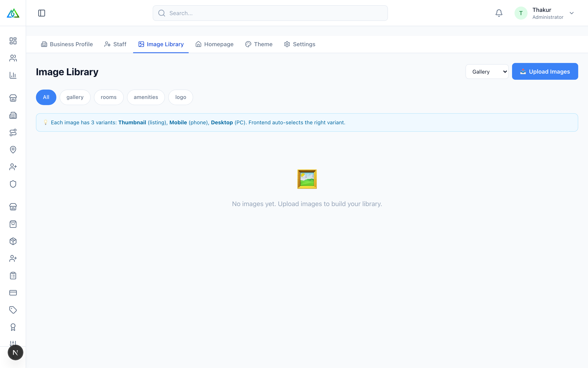Click the Upload Images button
The width and height of the screenshot is (588, 368).
pyautogui.click(x=545, y=71)
